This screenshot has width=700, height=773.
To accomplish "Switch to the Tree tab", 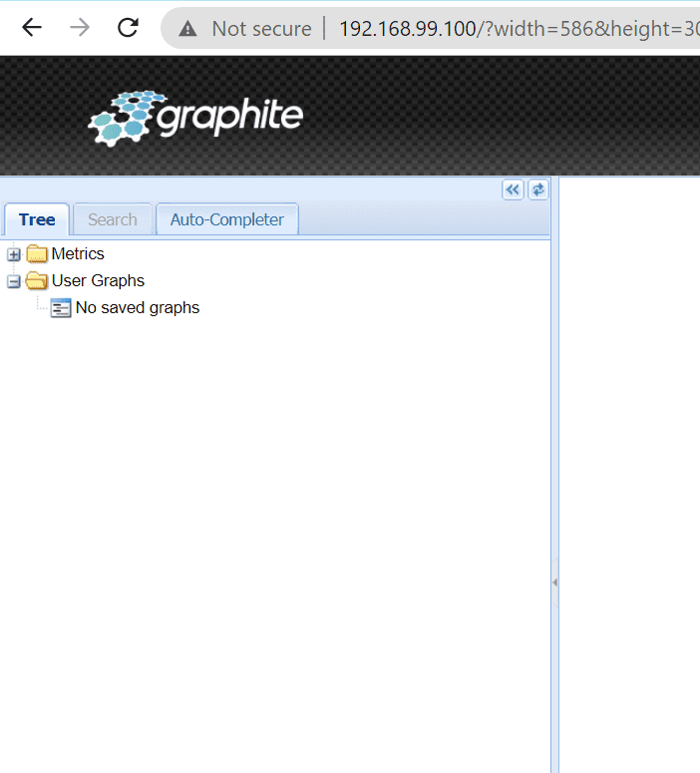I will coord(37,219).
